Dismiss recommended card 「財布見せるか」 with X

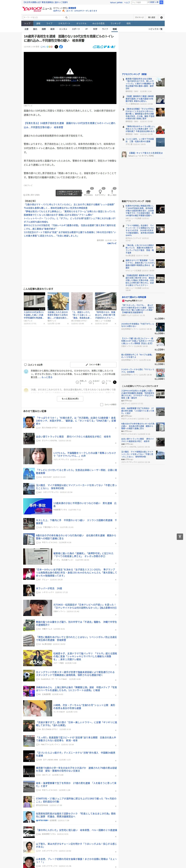115,323
